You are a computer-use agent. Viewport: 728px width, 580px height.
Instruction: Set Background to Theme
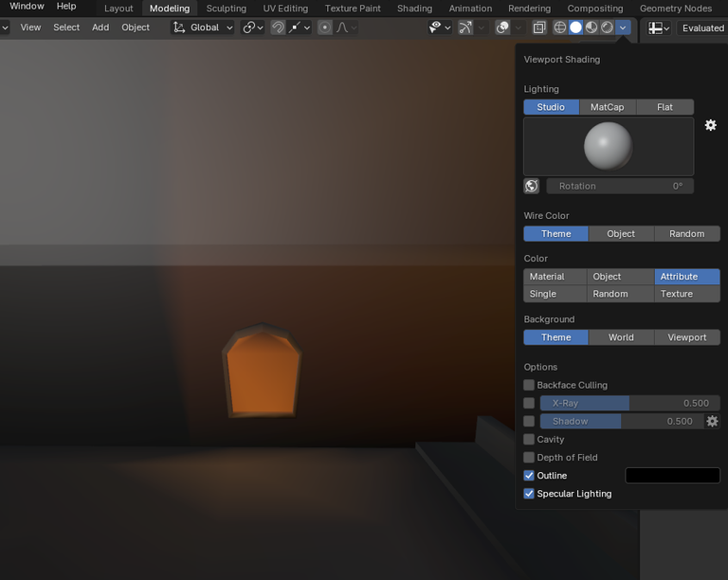coord(555,337)
